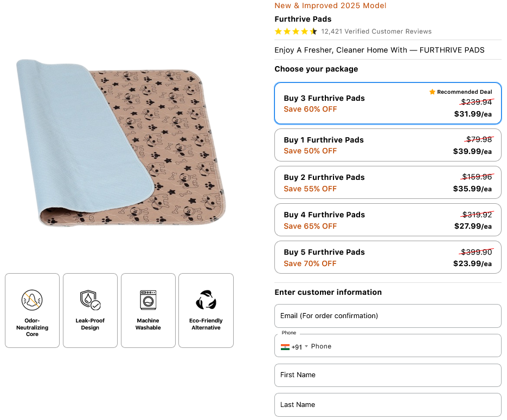The image size is (507, 420).
Task: Select the Buy 3 Furthrive Pads package
Action: pyautogui.click(x=388, y=104)
